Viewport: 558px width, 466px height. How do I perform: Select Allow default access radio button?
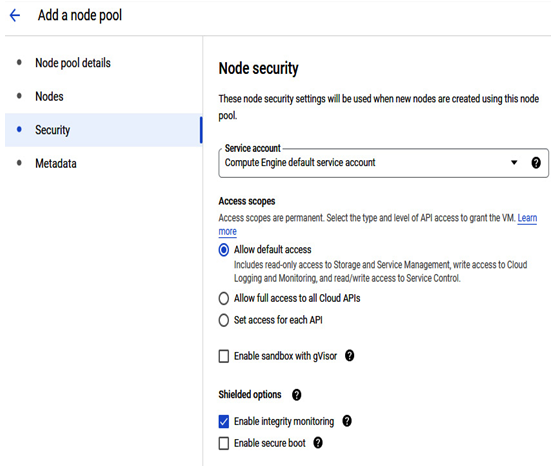[223, 250]
